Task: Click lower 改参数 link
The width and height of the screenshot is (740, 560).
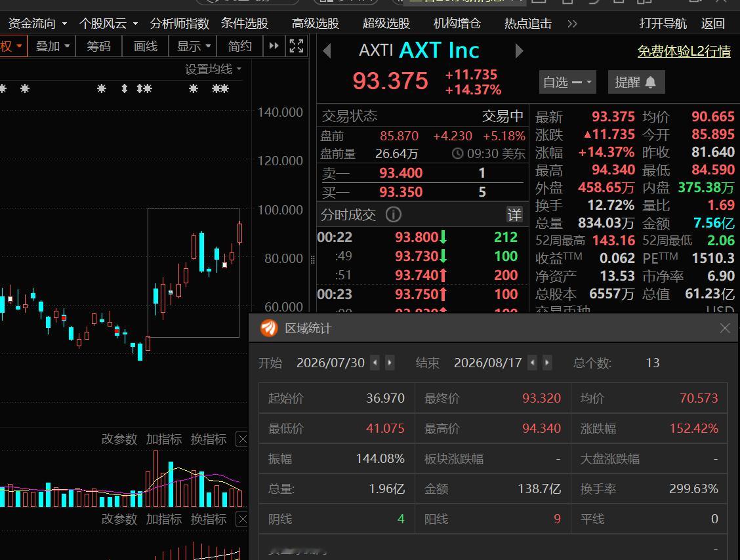Action: pos(119,519)
